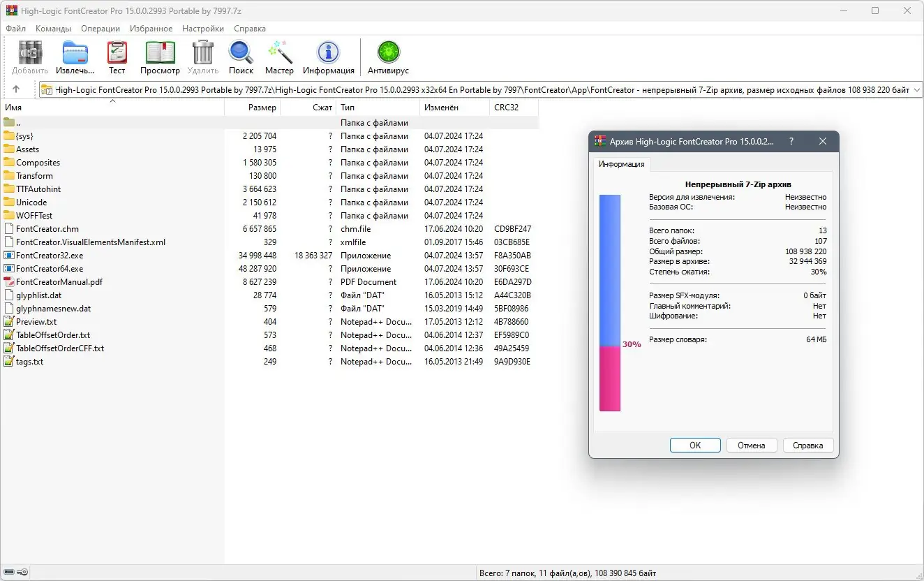Select the TTFAutohint folder icon
The image size is (924, 581).
tap(9, 189)
